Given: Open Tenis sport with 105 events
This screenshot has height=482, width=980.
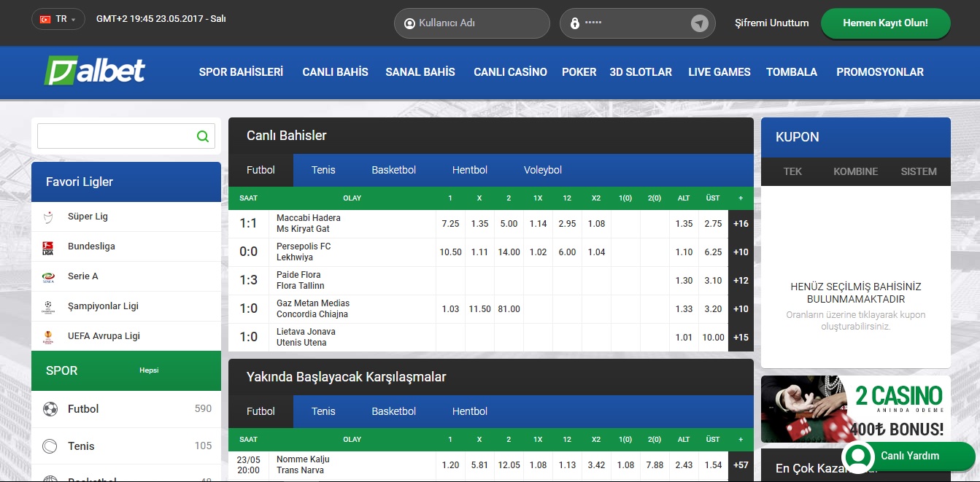Looking at the screenshot, I should 126,446.
